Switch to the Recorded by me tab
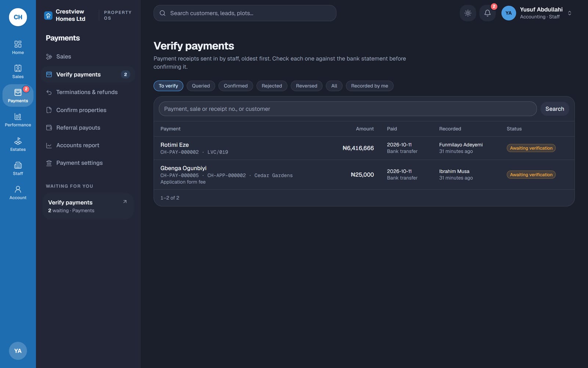This screenshot has width=588, height=368. click(x=369, y=86)
